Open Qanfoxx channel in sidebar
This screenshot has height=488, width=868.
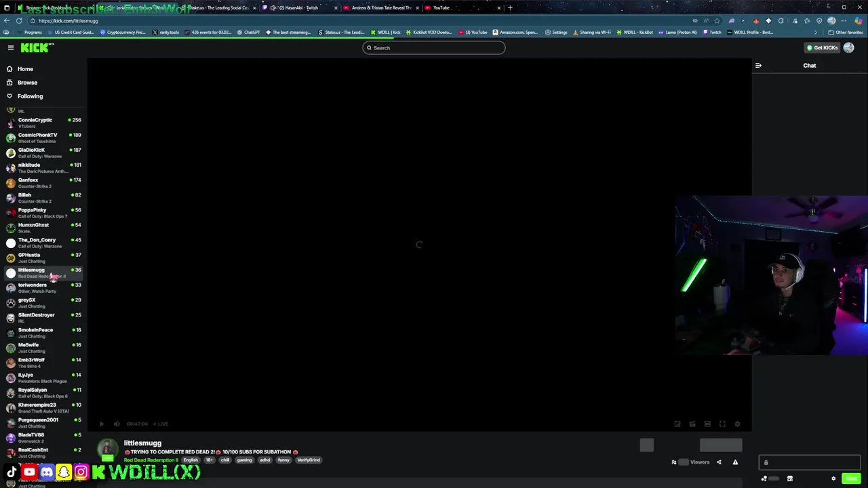click(x=43, y=182)
